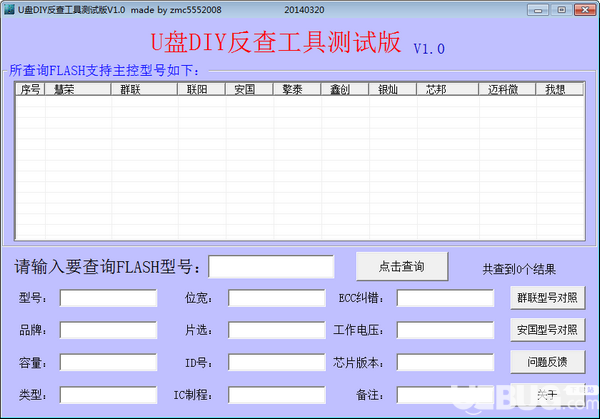This screenshot has height=419, width=600.
Task: Select the 鑫创 column header
Action: [345, 89]
